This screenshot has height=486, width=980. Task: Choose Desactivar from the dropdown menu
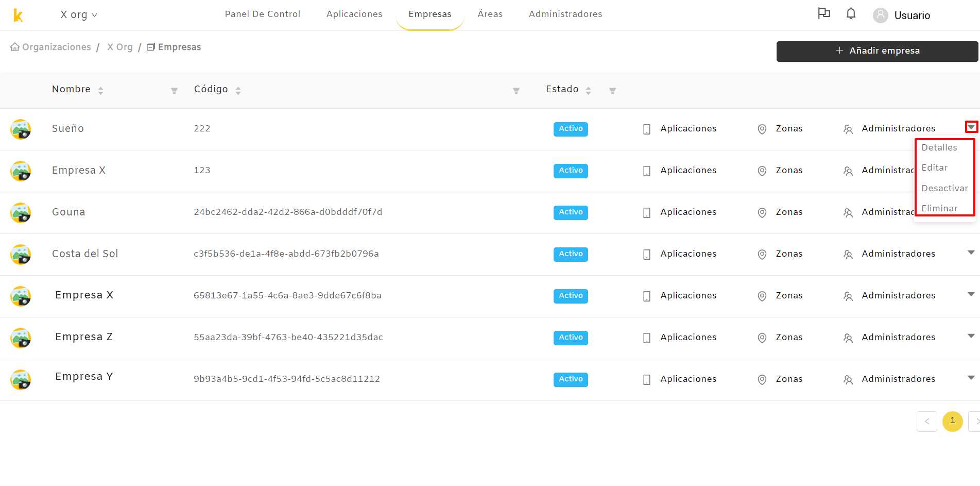[x=945, y=189]
